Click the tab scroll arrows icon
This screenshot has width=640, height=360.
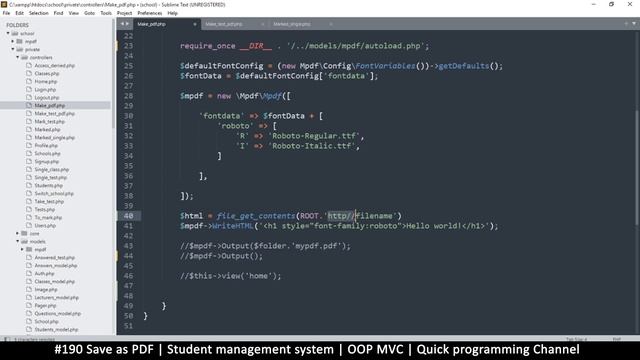(124, 24)
